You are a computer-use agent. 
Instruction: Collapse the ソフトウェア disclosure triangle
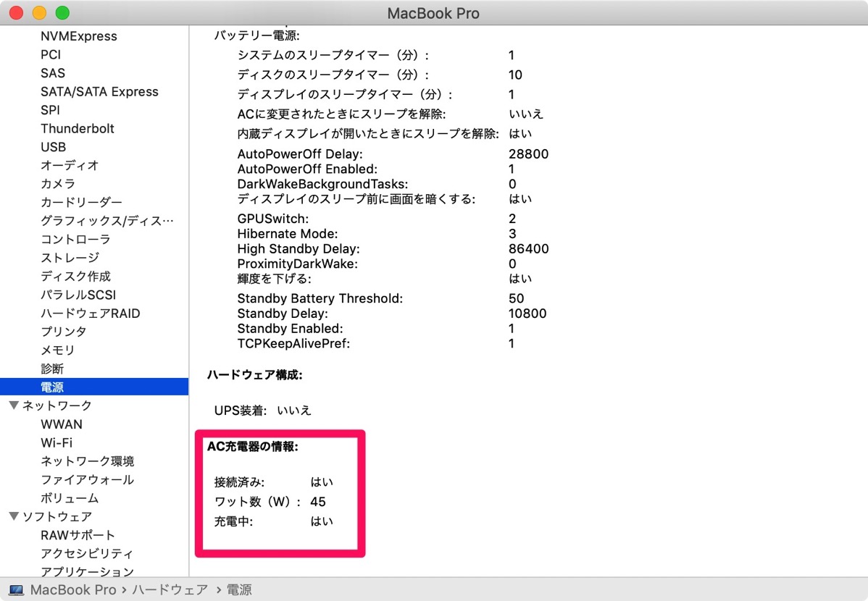(x=14, y=516)
